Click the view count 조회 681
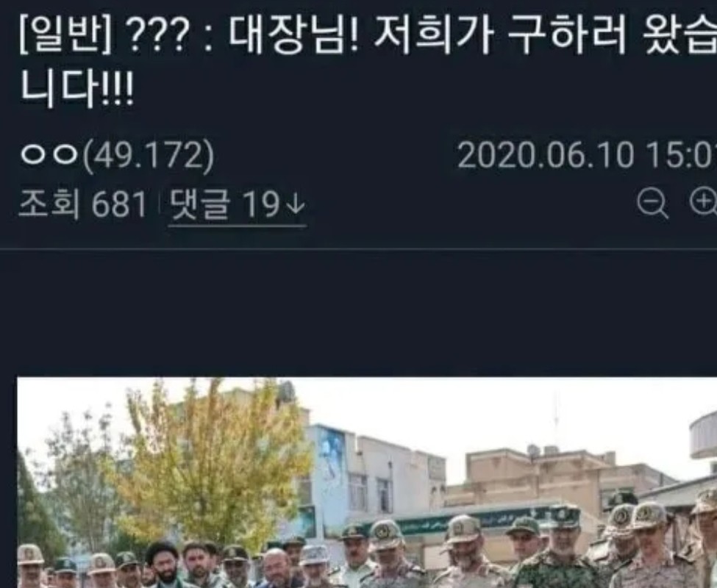Screen dimensions: 717x588 83,204
